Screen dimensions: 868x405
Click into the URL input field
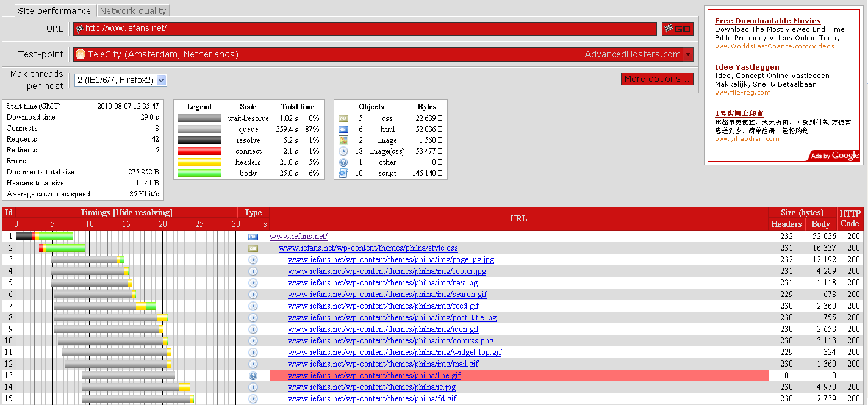tap(365, 29)
